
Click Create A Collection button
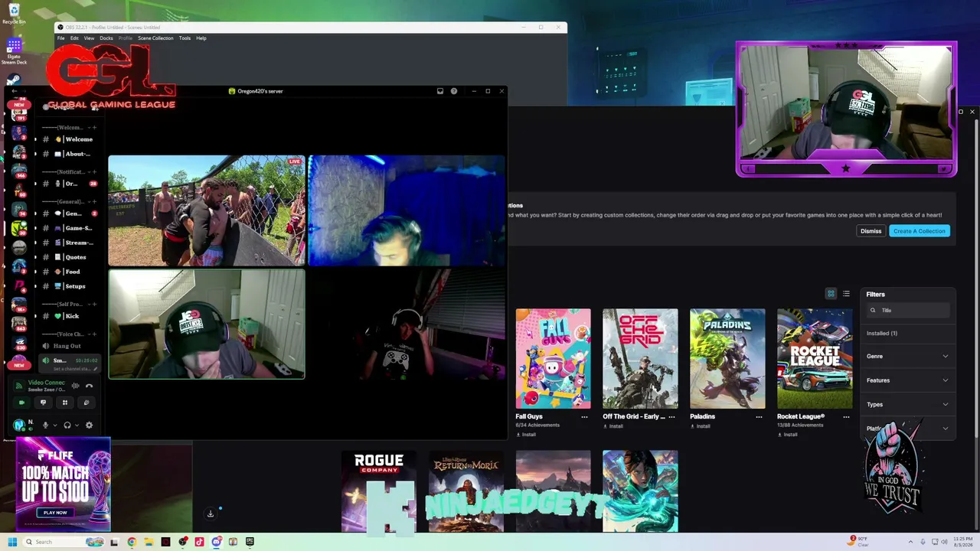(x=920, y=231)
